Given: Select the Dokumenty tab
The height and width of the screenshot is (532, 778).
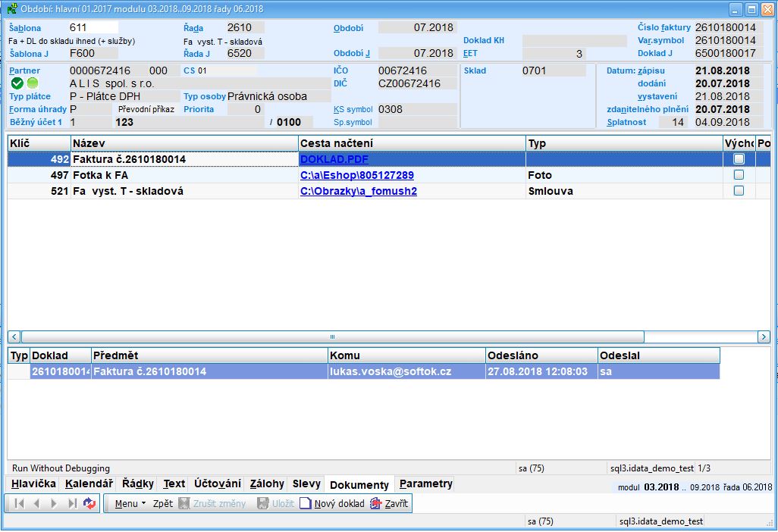Looking at the screenshot, I should 359,485.
